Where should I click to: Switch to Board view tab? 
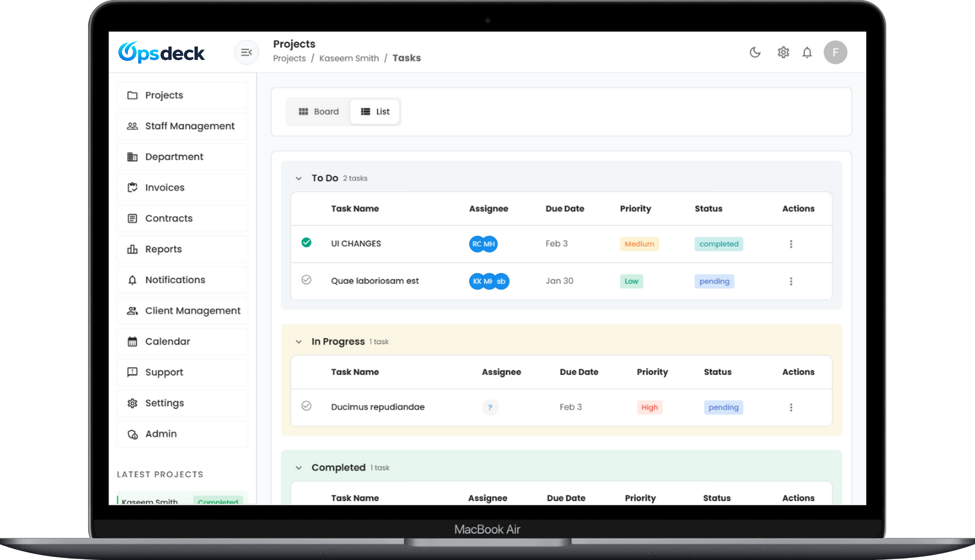click(319, 111)
